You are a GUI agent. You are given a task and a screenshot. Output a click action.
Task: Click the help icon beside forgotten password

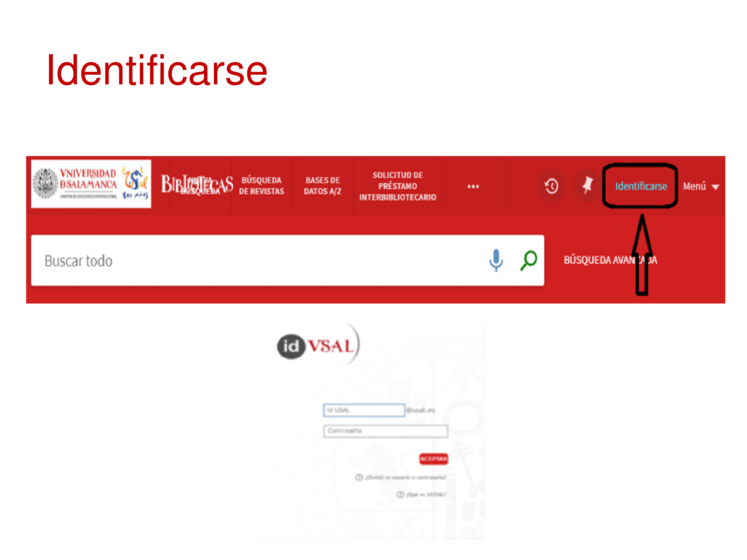point(359,477)
